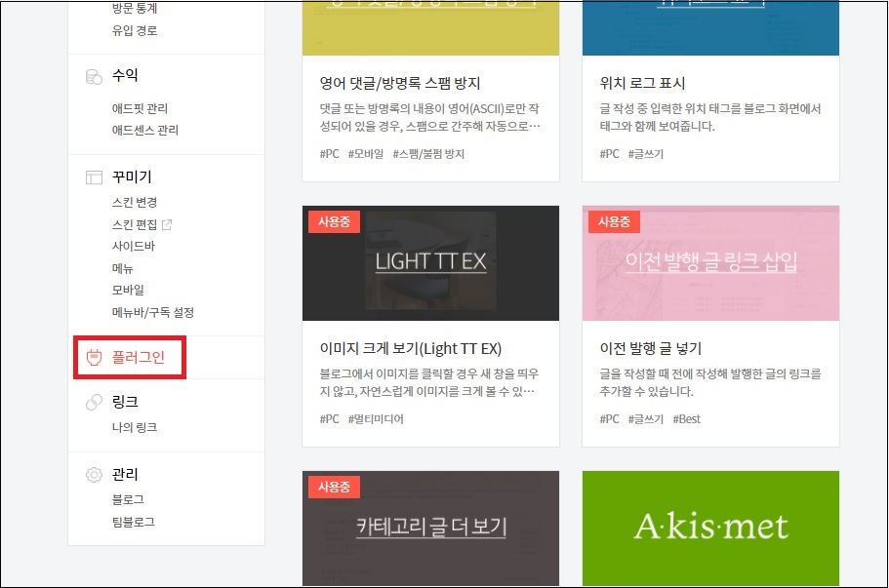Click the 플러그인 plug icon

click(x=94, y=358)
